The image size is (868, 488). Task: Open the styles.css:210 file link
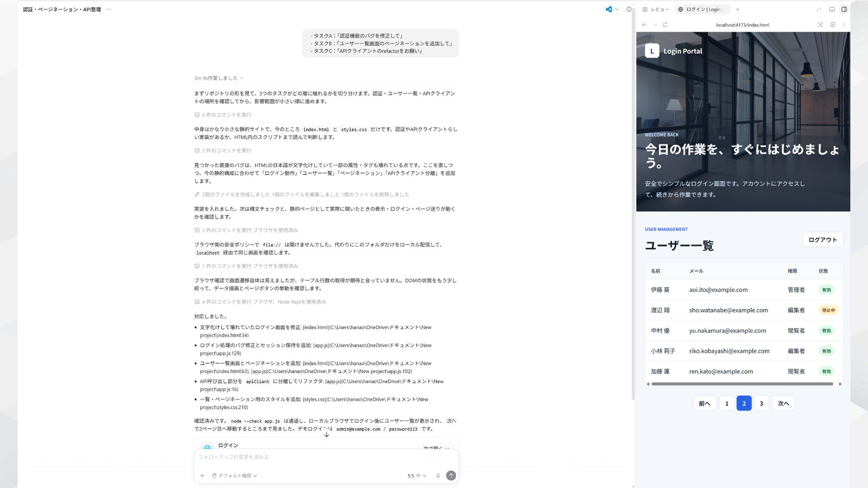click(x=314, y=404)
